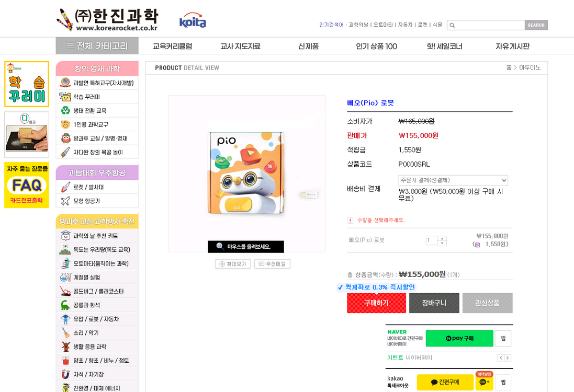Click the 생태 전환 교육 recycle icon
The image size is (574, 392).
pyautogui.click(x=65, y=110)
